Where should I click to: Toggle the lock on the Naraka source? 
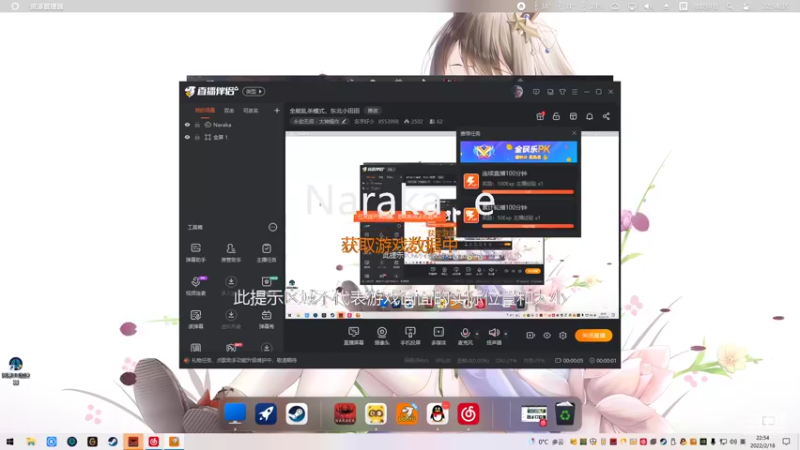pyautogui.click(x=197, y=125)
